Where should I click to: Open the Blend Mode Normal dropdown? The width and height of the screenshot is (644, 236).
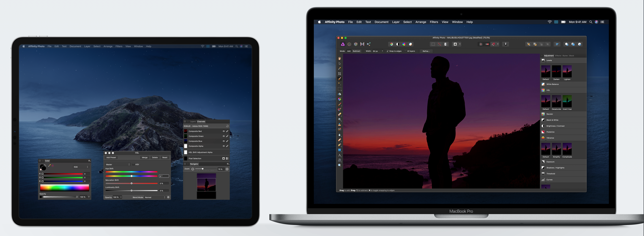(155, 197)
